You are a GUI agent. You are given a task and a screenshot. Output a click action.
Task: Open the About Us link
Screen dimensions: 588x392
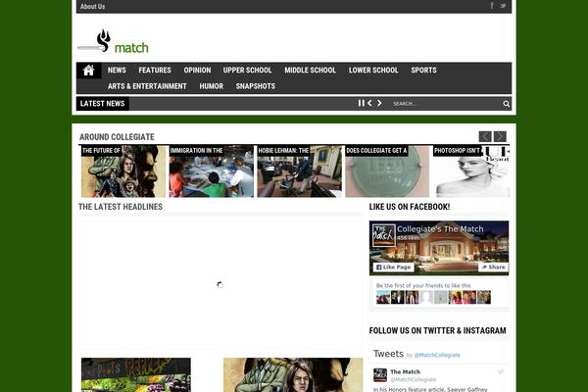point(92,7)
